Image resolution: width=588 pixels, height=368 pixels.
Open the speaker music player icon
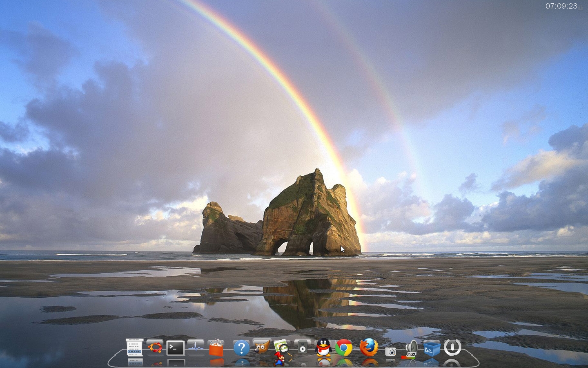coord(303,347)
